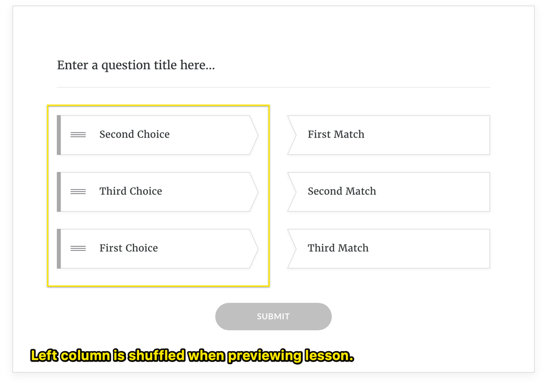Click gray left bar of First Choice
The image size is (545, 392).
tap(59, 248)
